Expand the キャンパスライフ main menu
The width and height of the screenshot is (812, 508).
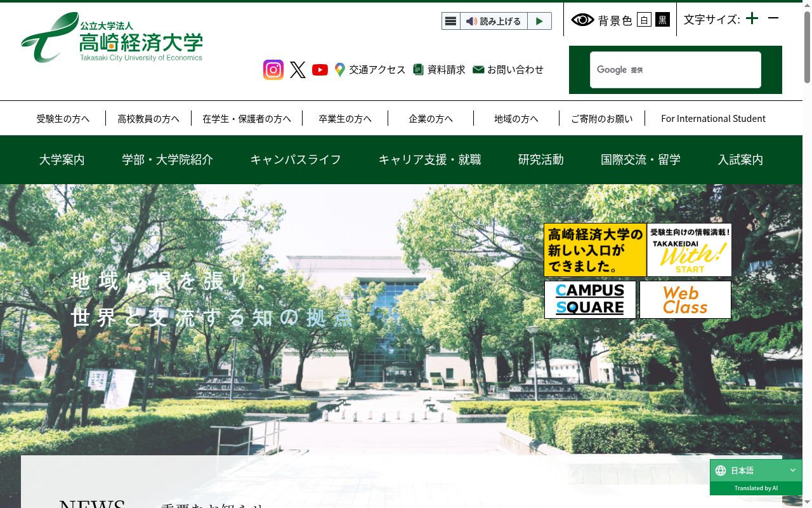click(x=296, y=160)
